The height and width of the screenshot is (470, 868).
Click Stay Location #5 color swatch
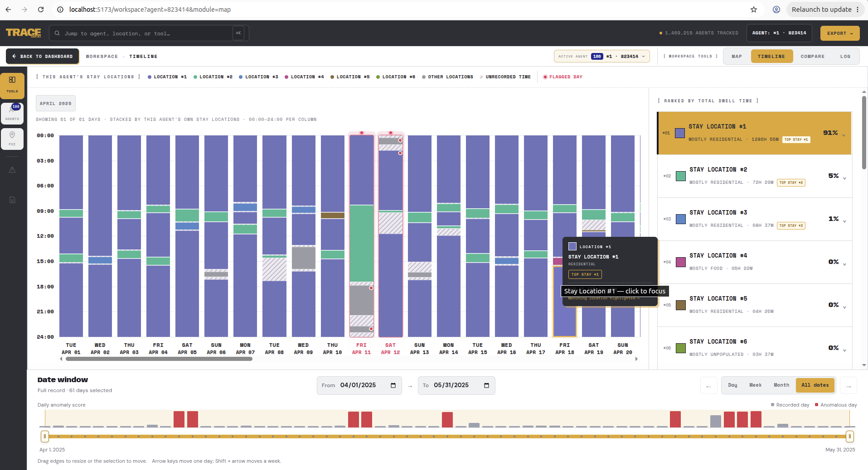point(681,305)
